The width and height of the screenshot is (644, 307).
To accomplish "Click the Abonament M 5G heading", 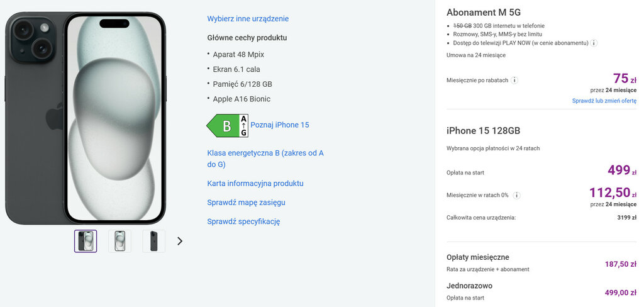I will [x=483, y=13].
